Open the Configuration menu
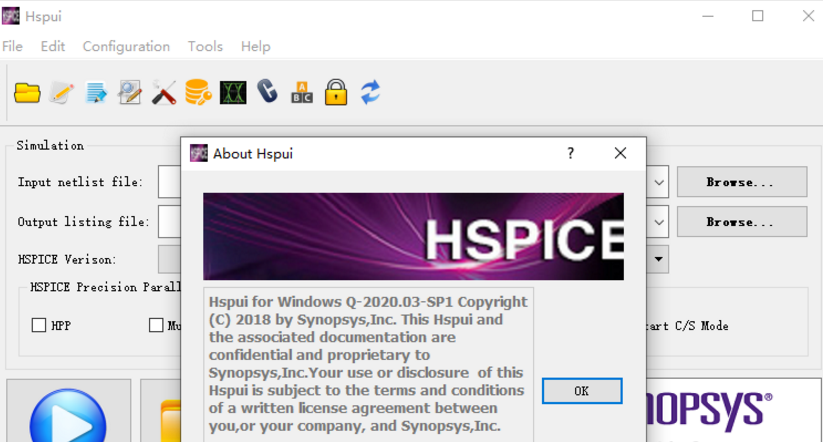 126,46
